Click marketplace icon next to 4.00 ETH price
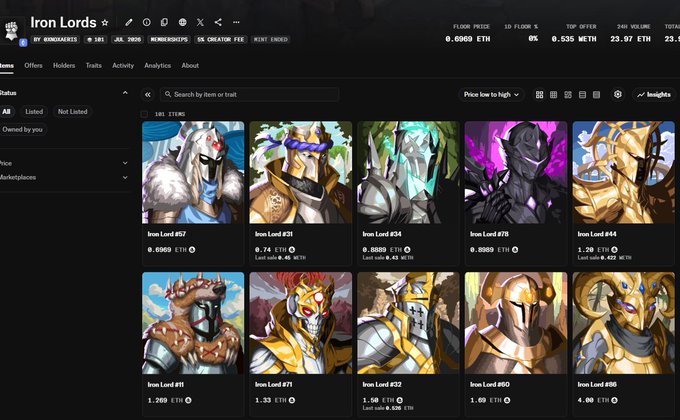Viewport: 680px width, 420px height. [614, 400]
